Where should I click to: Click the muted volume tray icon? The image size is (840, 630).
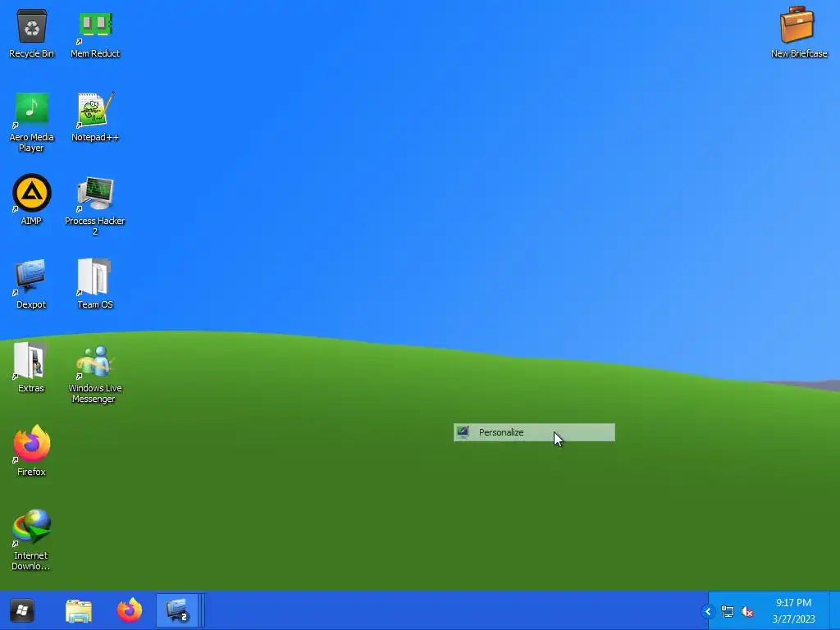pos(747,611)
